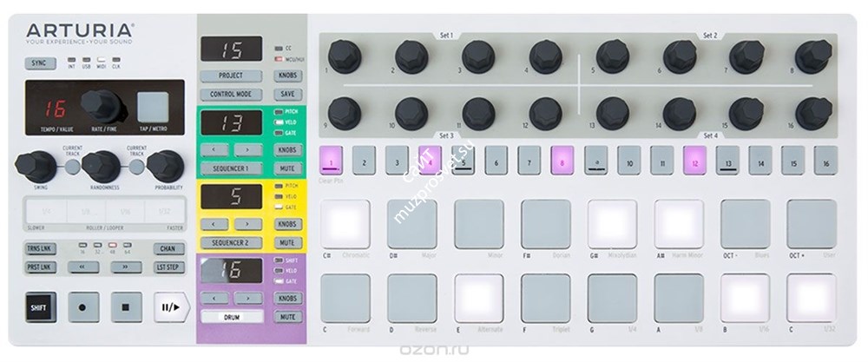The height and width of the screenshot is (362, 868).
Task: Hit the B 1/16 pad
Action: 745,299
